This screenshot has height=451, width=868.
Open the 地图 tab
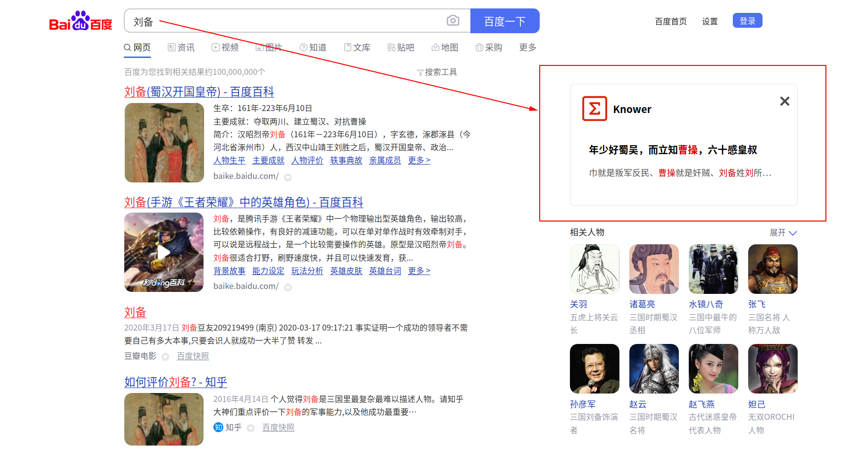pyautogui.click(x=445, y=48)
